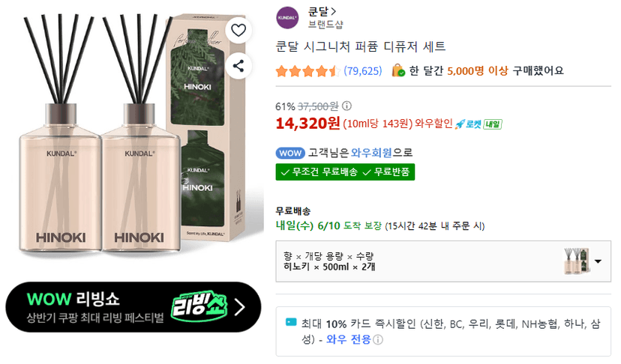Click the arrow on WOW 리빙쇼 banner
Viewport: 621px width, 364px height.
tap(239, 307)
